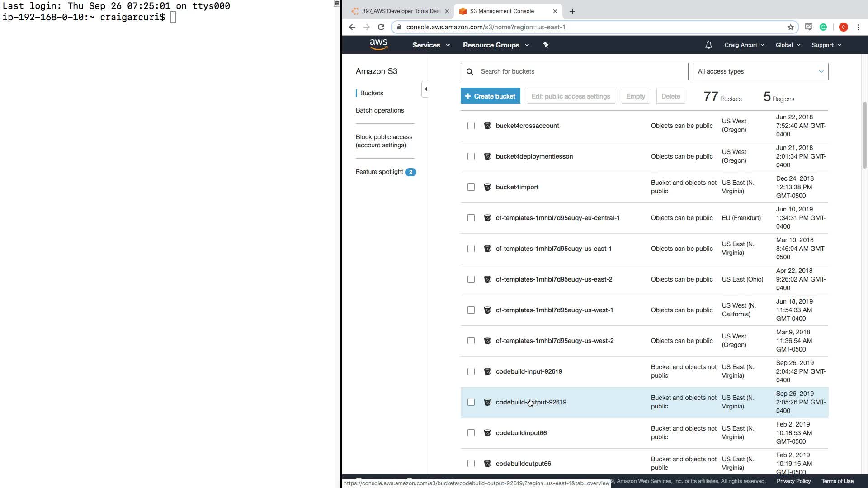The image size is (868, 488).
Task: Click the browser back arrow
Action: click(352, 27)
